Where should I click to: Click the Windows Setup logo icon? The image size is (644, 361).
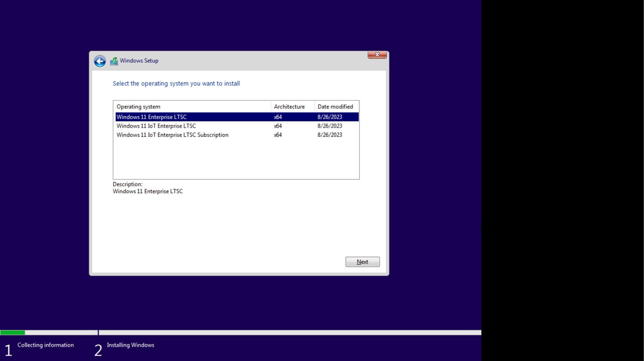click(x=114, y=60)
